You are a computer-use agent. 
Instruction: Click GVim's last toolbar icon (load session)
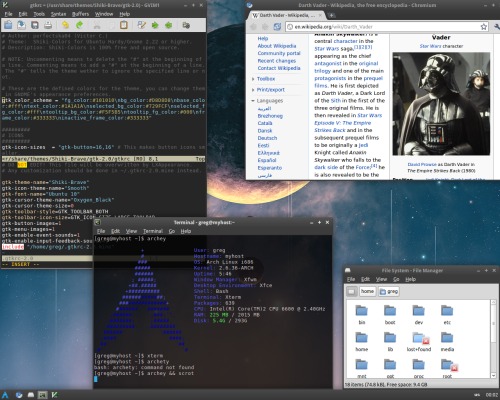tap(186, 25)
